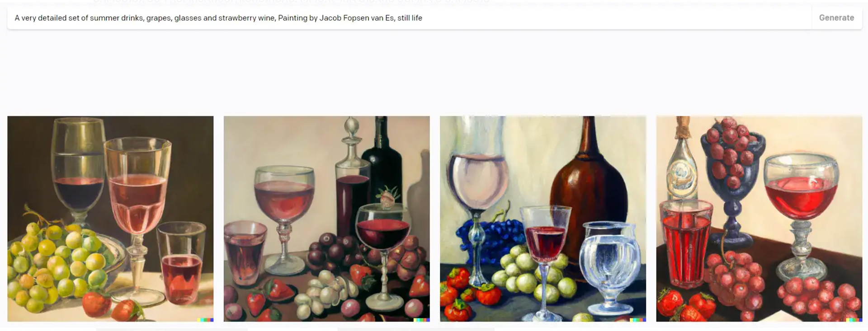Click the color watermark on the second image
The image size is (868, 331).
[421, 320]
